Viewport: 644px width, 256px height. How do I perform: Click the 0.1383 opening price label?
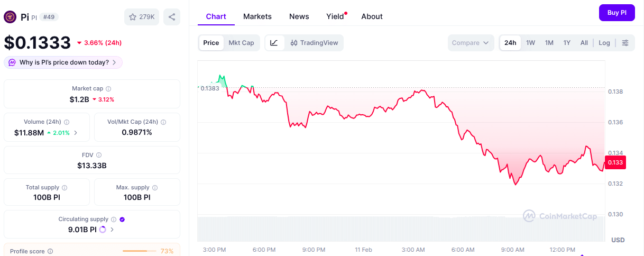point(209,88)
